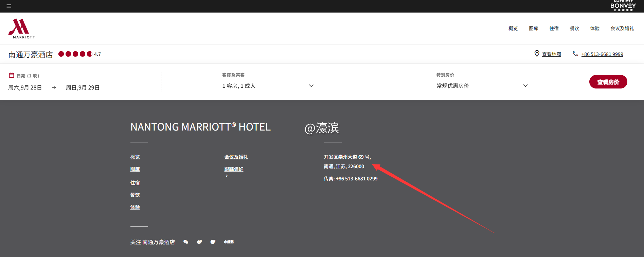
Task: Click the address line 开发区崇州大道 69 号
Action: [347, 157]
